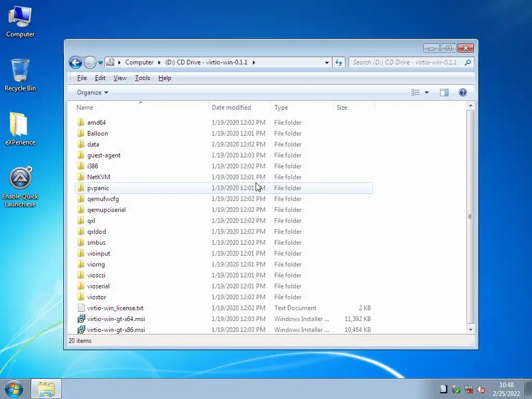532x399 pixels.
Task: Sort by Size column header
Action: (354, 107)
